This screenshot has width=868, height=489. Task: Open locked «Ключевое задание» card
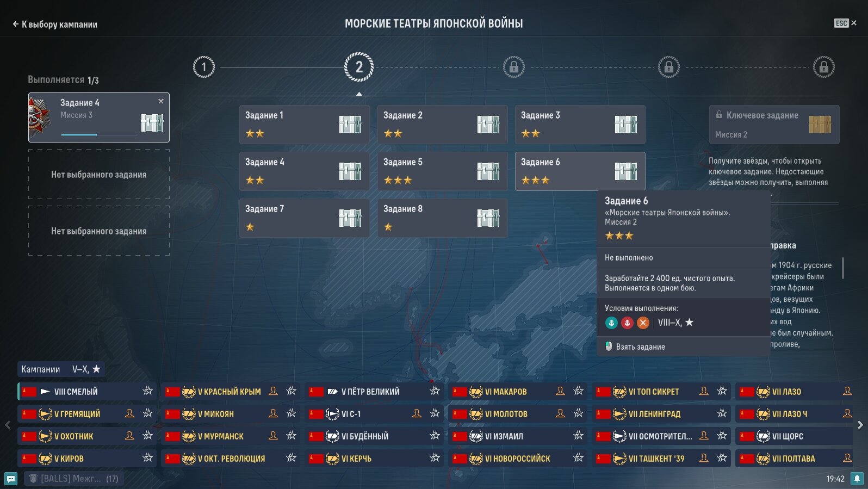coord(774,125)
